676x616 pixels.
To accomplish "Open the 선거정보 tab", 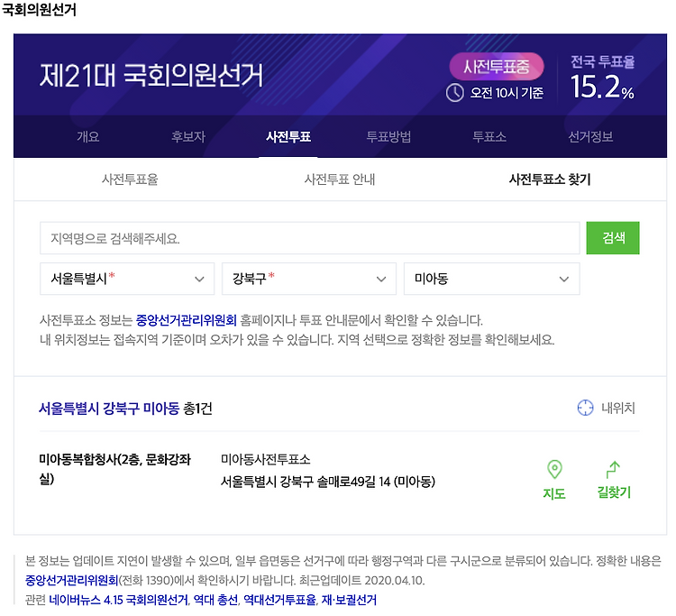I will point(590,137).
